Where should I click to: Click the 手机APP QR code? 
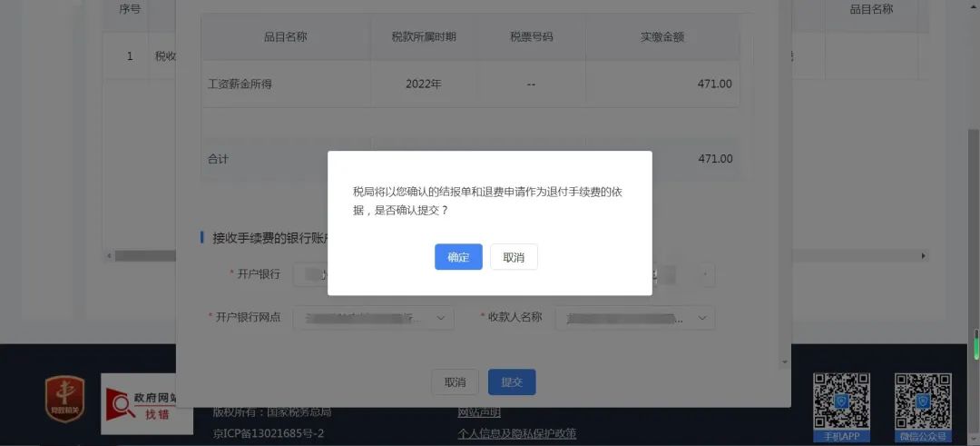click(x=841, y=407)
